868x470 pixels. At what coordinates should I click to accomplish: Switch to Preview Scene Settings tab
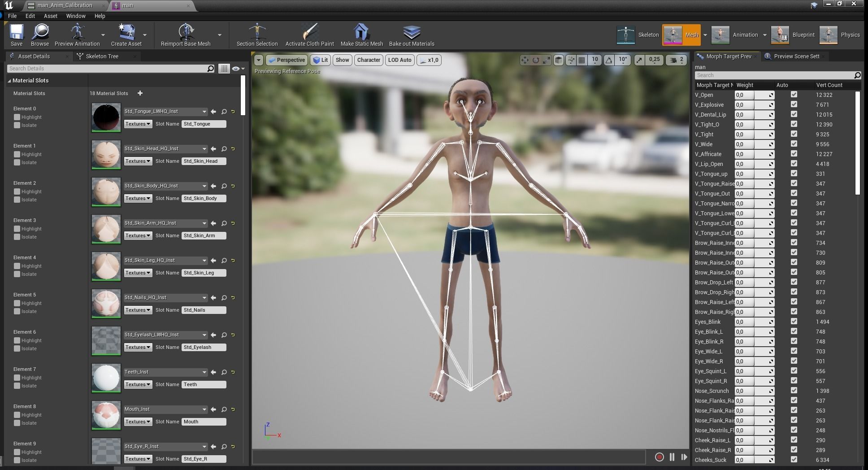796,57
